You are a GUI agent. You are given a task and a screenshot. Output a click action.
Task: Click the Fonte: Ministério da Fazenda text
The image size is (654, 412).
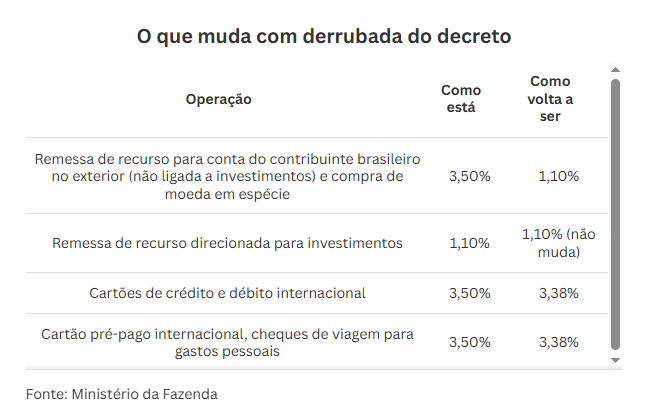[122, 394]
